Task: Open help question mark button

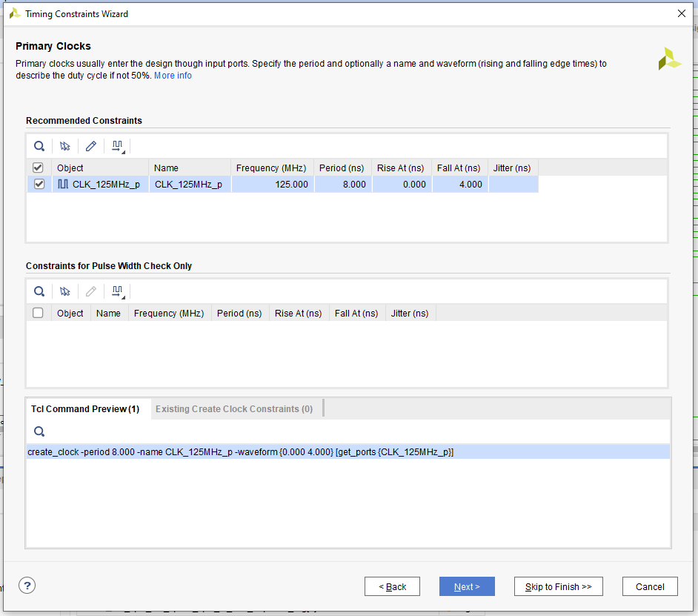Action: [27, 586]
